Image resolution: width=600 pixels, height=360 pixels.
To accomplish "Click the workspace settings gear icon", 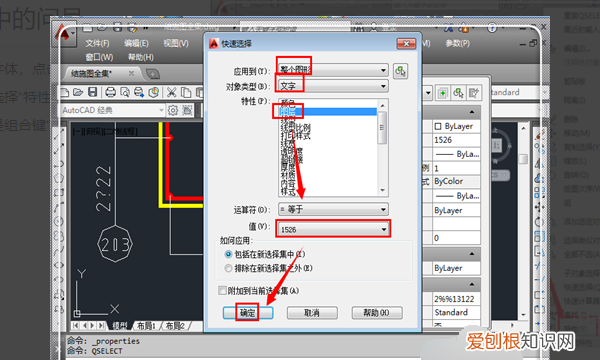I will [x=173, y=111].
